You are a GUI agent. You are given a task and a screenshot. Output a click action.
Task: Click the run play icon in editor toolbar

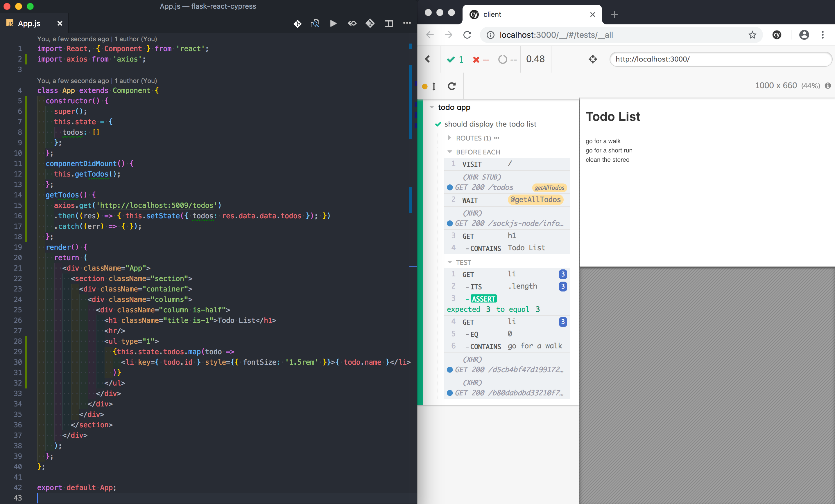[x=333, y=23]
